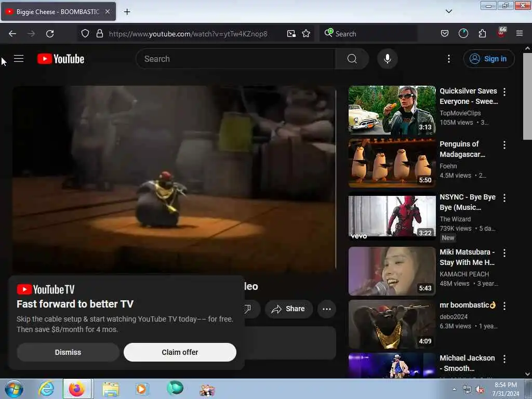Search with your voice microphone icon

[x=387, y=59]
